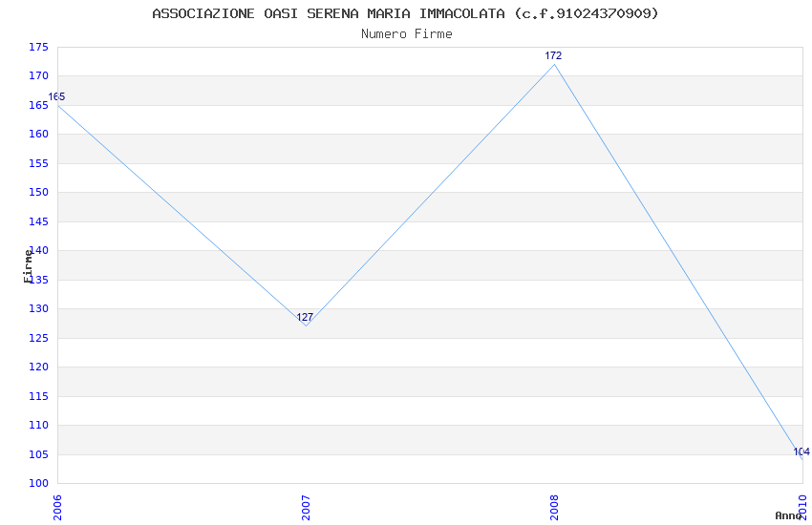Select the 172 data label at the peak
The width and height of the screenshot is (812, 525).
click(x=553, y=55)
